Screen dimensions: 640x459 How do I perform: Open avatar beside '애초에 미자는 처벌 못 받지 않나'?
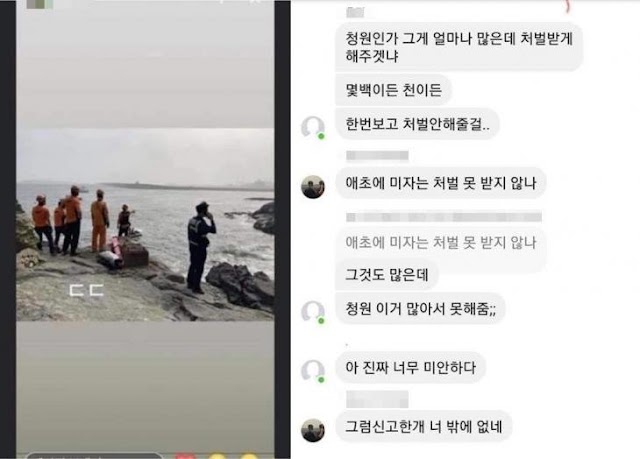[313, 187]
